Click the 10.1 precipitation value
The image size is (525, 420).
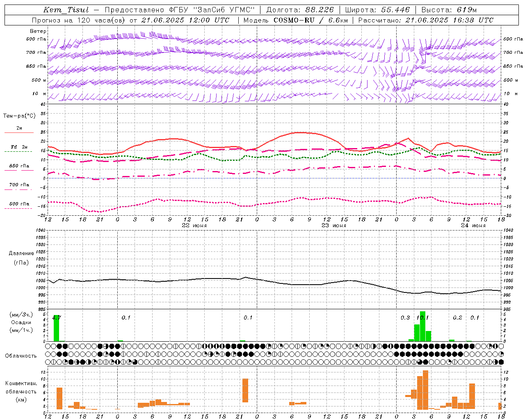(x=422, y=317)
